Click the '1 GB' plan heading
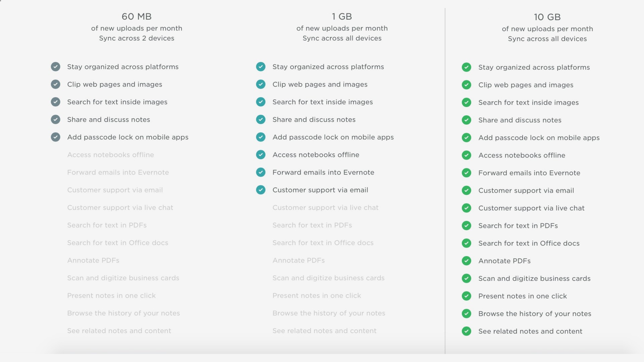This screenshot has height=362, width=644. click(x=342, y=16)
